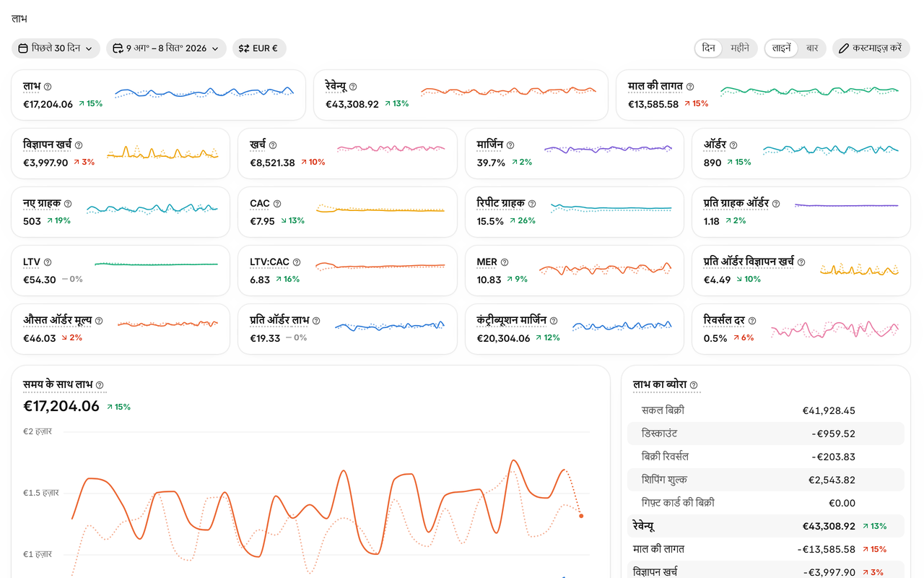924x578 pixels.
Task: Click the help icon next to औसत ऑर्डर मूल्य
Action: (x=99, y=321)
